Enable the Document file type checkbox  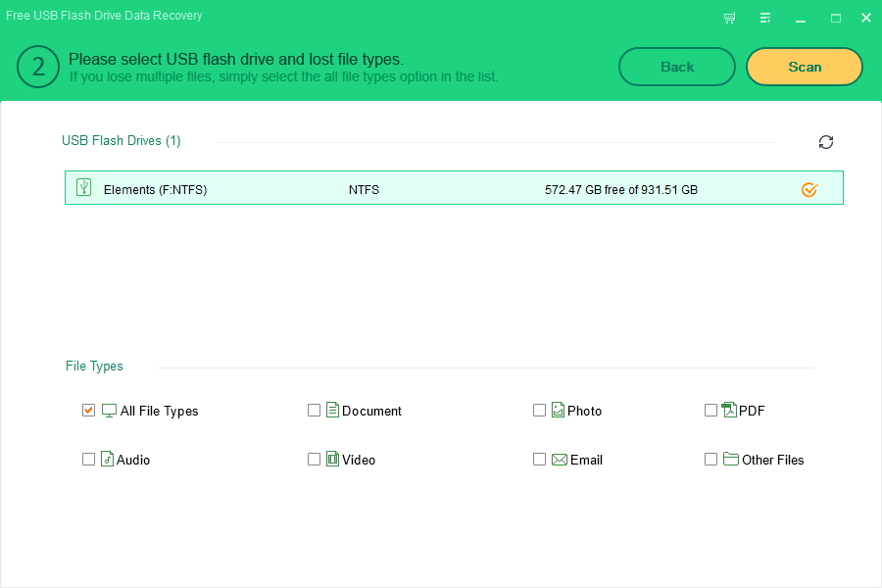314,410
